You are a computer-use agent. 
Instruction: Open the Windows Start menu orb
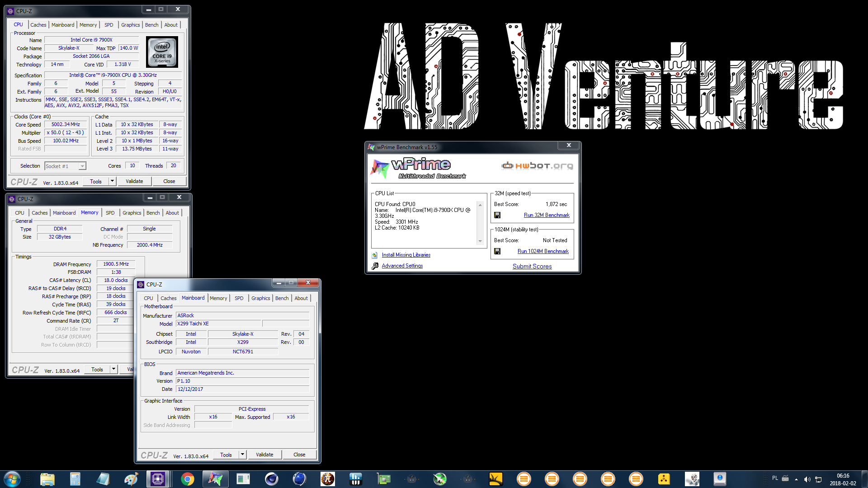[x=12, y=479]
